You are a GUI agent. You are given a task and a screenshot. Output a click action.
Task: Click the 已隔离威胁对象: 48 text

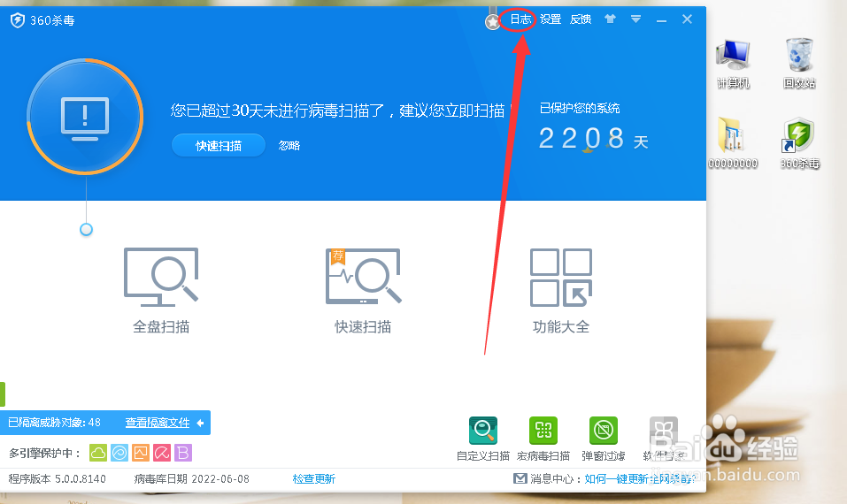[55, 423]
